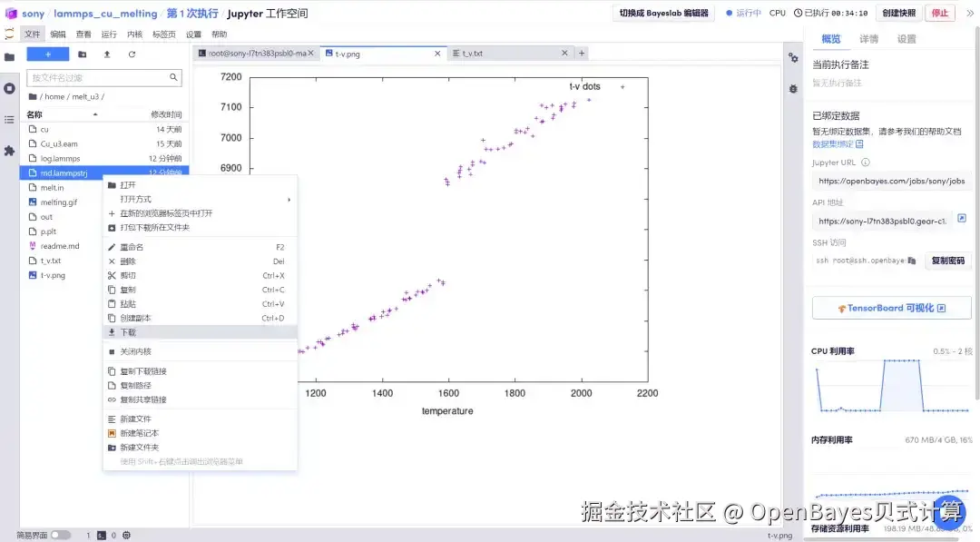Click the 停止 stop button
980x542 pixels.
point(940,13)
